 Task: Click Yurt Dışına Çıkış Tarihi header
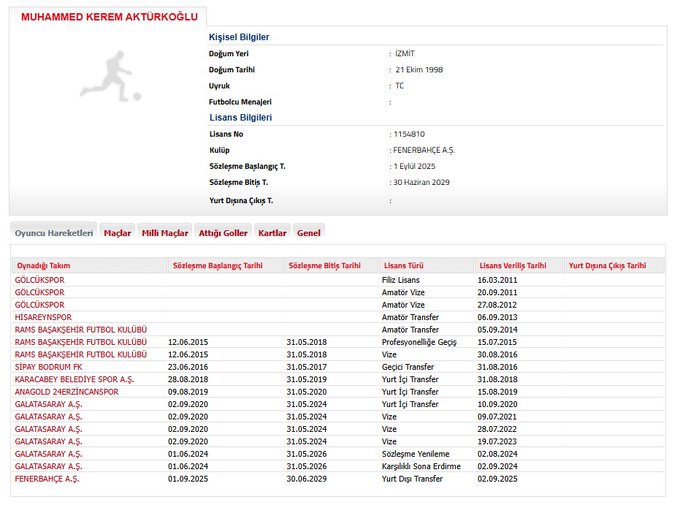tap(607, 266)
